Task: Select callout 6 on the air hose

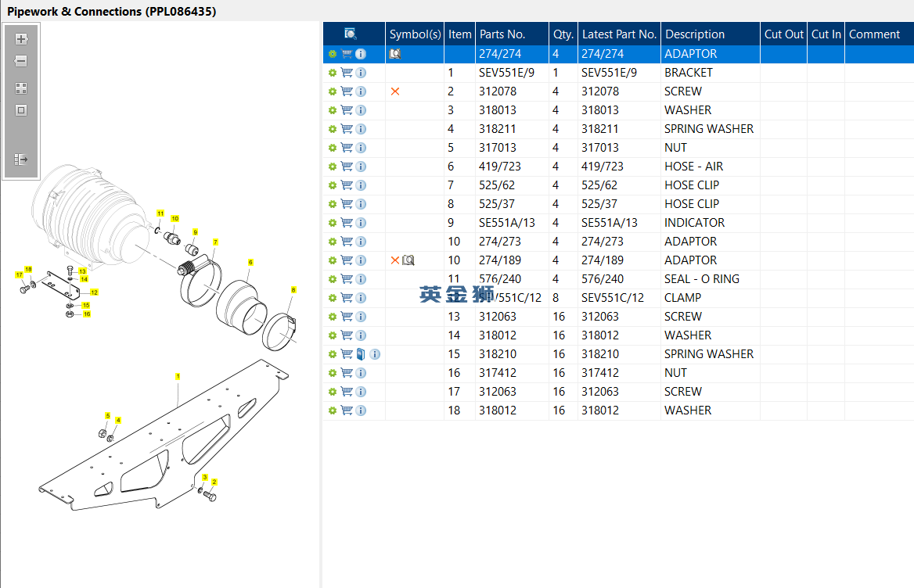Action: tap(250, 263)
